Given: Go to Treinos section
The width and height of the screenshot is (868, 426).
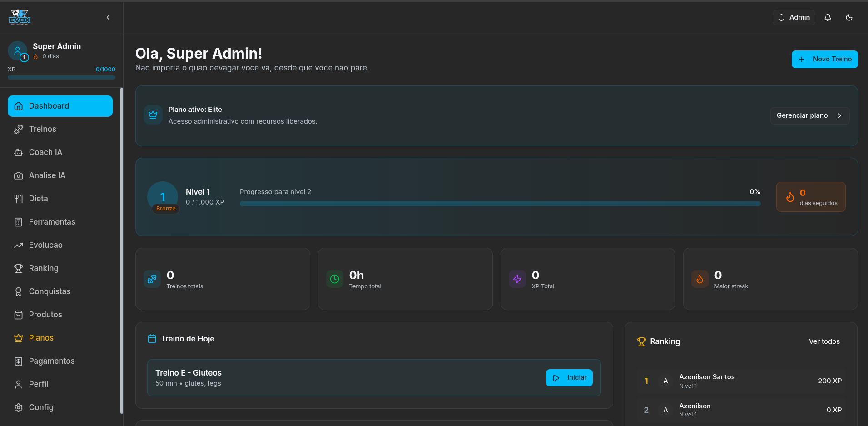Looking at the screenshot, I should pos(60,129).
